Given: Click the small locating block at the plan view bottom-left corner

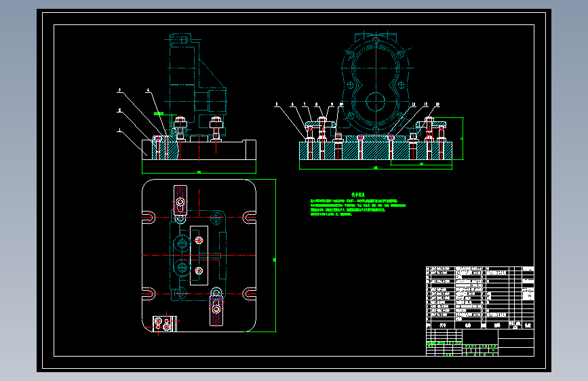Looking at the screenshot, I should point(165,323).
